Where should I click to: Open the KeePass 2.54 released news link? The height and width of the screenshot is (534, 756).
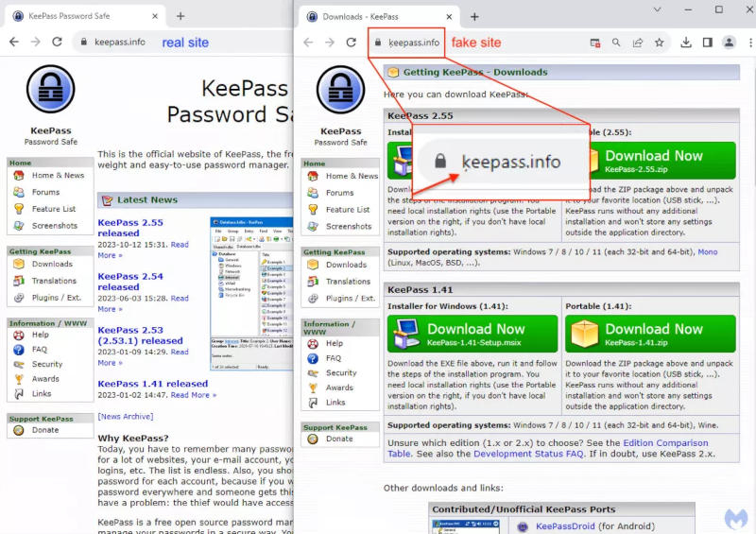click(130, 282)
